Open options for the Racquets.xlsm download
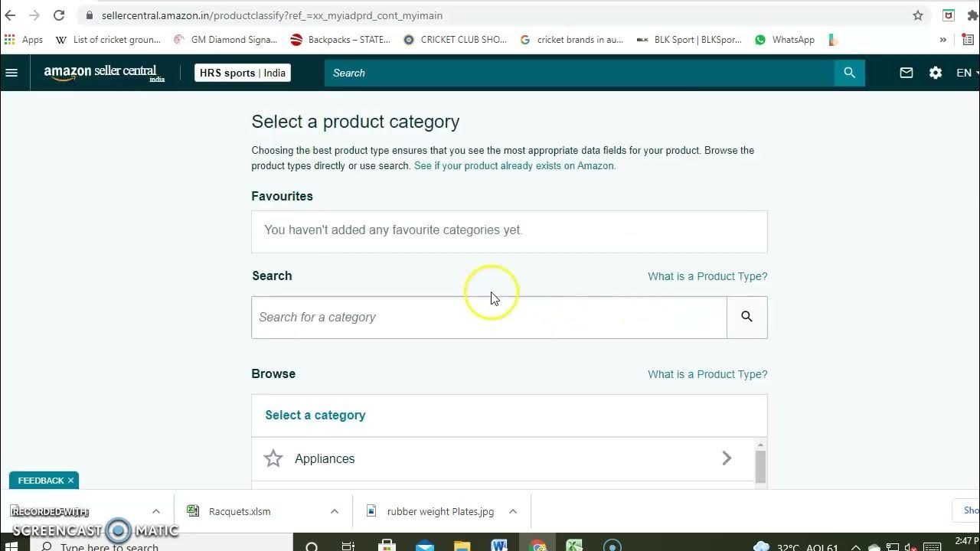The width and height of the screenshot is (980, 551). click(335, 511)
